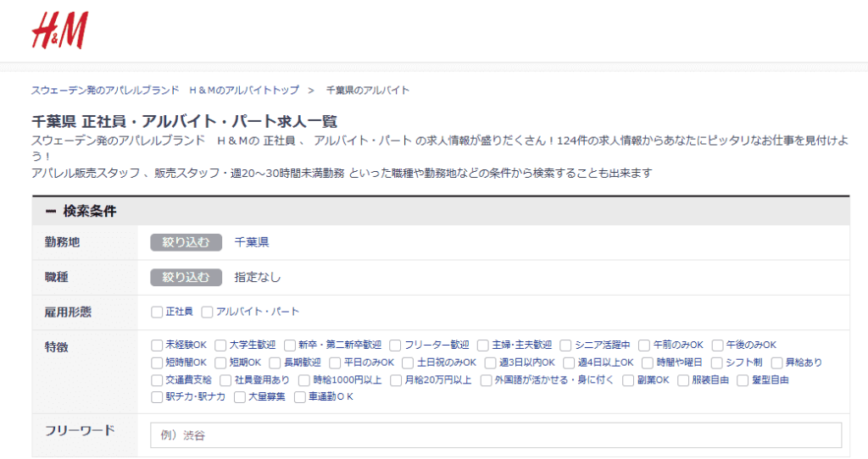Toggle 週4日以上OK checkbox
Screen dimensions: 868x459
pyautogui.click(x=569, y=362)
